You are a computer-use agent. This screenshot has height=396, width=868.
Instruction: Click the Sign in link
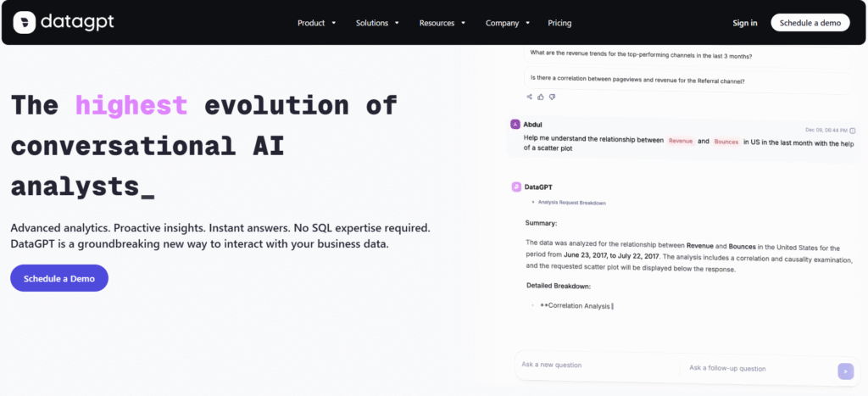744,23
